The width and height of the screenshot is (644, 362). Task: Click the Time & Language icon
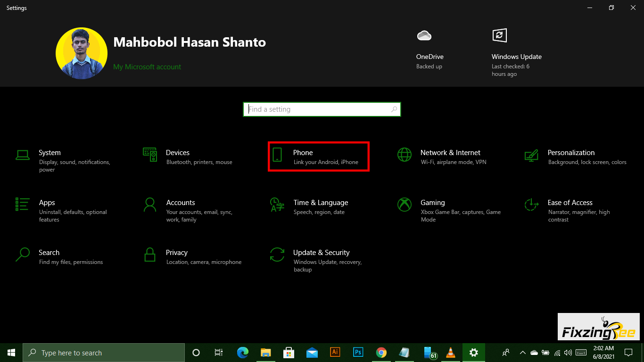tap(277, 204)
